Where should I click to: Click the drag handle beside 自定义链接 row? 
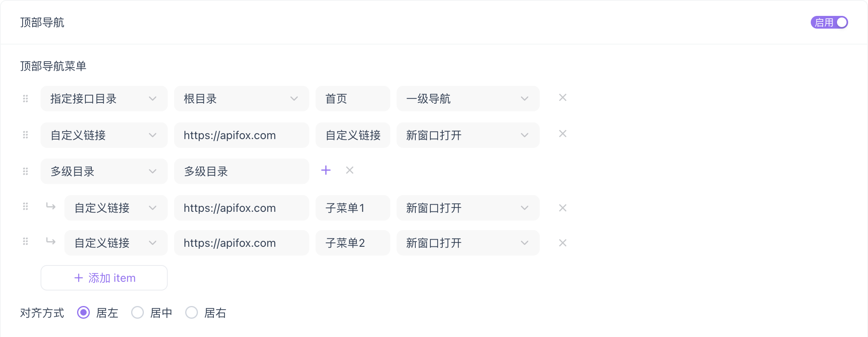(25, 135)
